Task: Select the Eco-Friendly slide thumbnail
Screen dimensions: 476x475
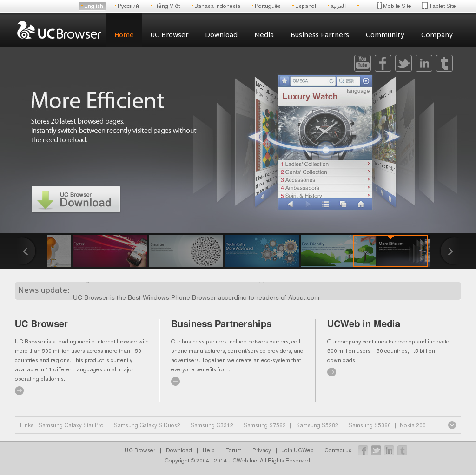Action: pos(327,251)
